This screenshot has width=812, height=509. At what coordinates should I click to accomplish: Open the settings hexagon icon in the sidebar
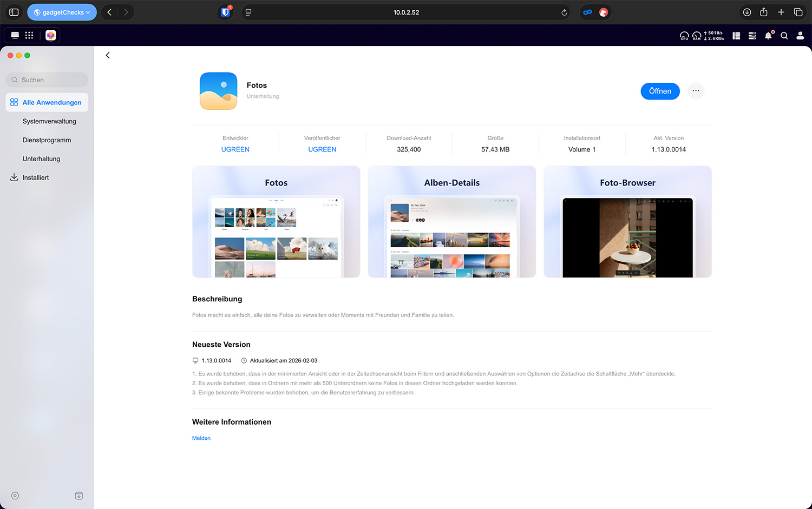[x=15, y=495]
